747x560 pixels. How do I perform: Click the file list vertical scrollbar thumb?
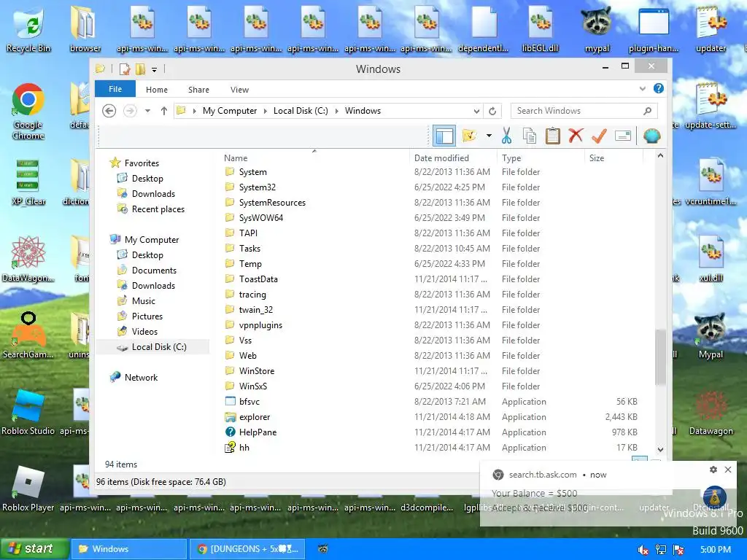tap(660, 357)
